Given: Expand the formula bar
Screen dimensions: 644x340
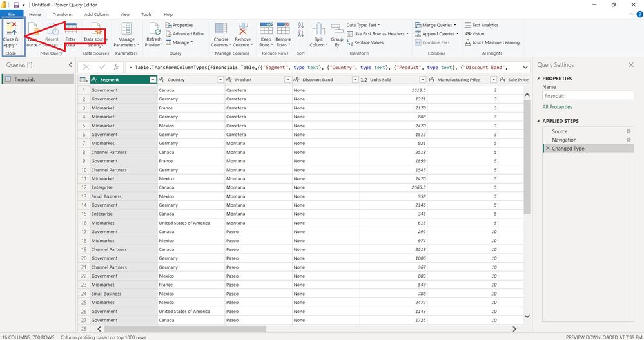Looking at the screenshot, I should [x=525, y=67].
